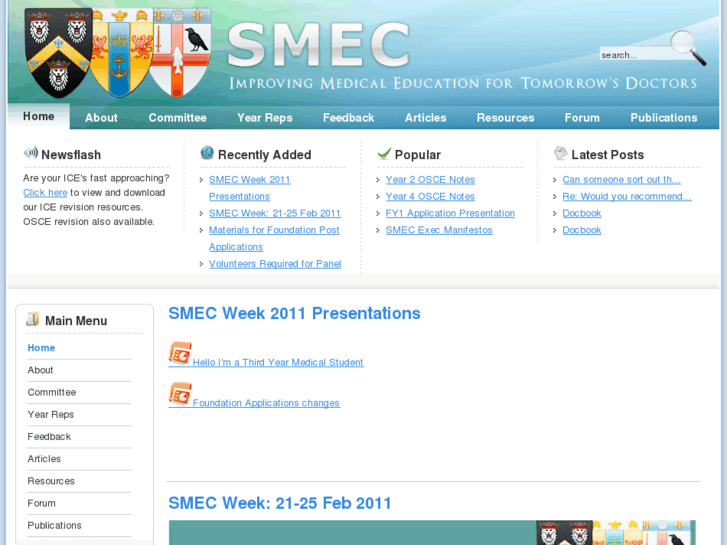The image size is (727, 545).
Task: Click the SMEC Week banner image
Action: [432, 532]
